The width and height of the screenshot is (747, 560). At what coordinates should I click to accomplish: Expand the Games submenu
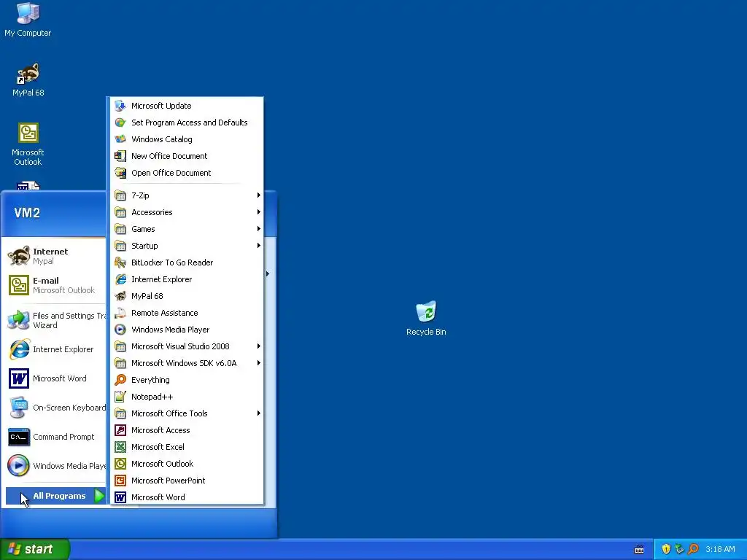coord(187,229)
